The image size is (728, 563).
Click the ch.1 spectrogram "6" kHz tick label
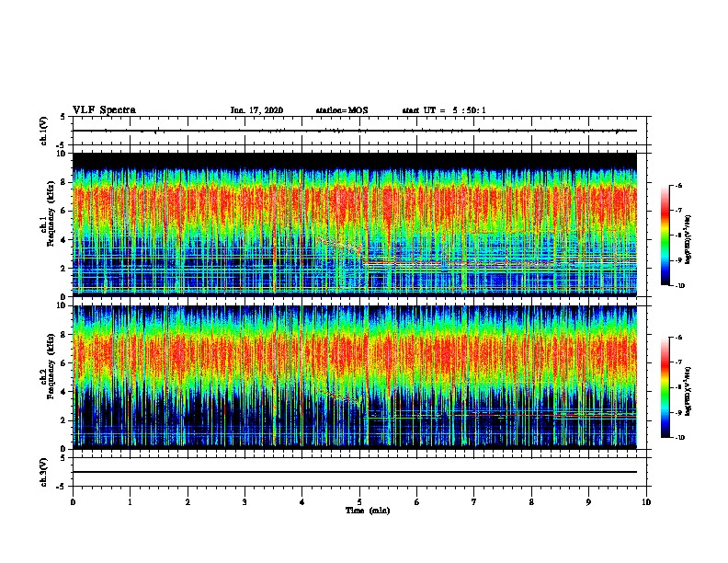click(x=64, y=211)
